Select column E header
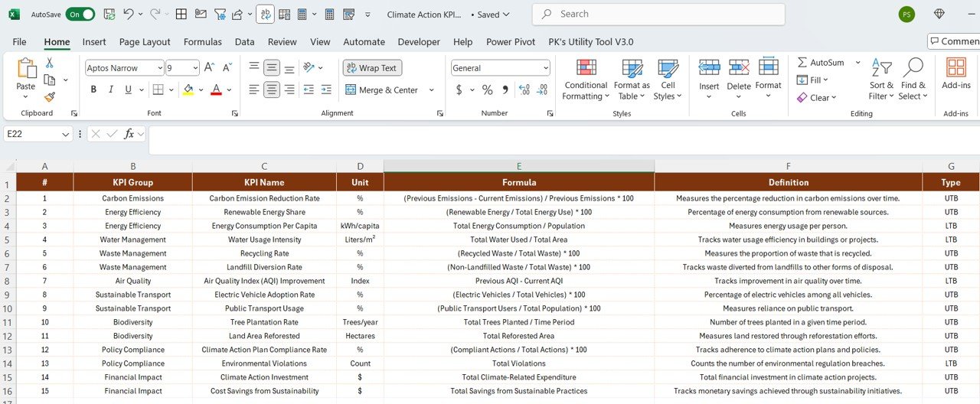This screenshot has height=404, width=980. (x=519, y=166)
